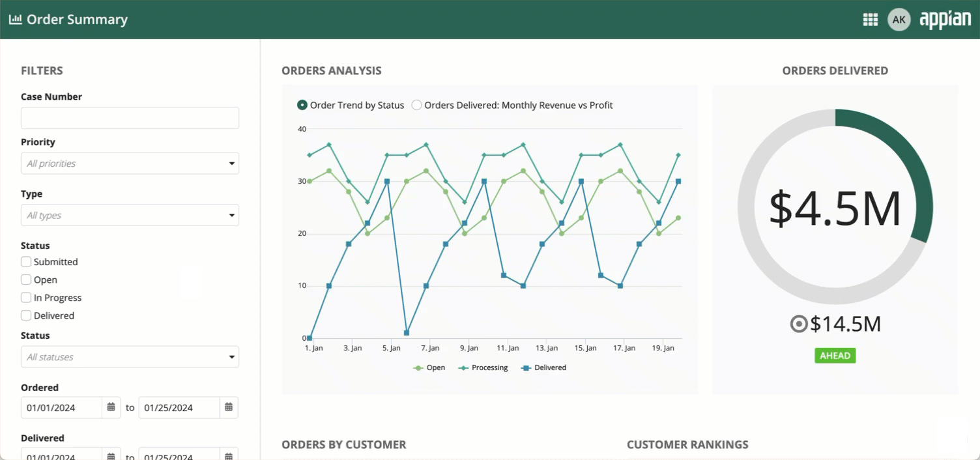Click the target icon beside $14.5M
This screenshot has height=460, width=980.
[x=798, y=324]
